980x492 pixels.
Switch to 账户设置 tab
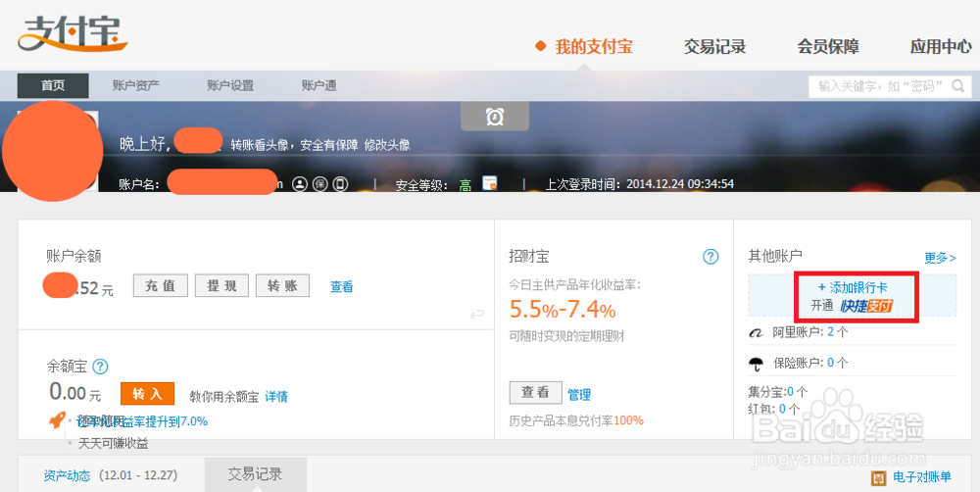coord(230,85)
